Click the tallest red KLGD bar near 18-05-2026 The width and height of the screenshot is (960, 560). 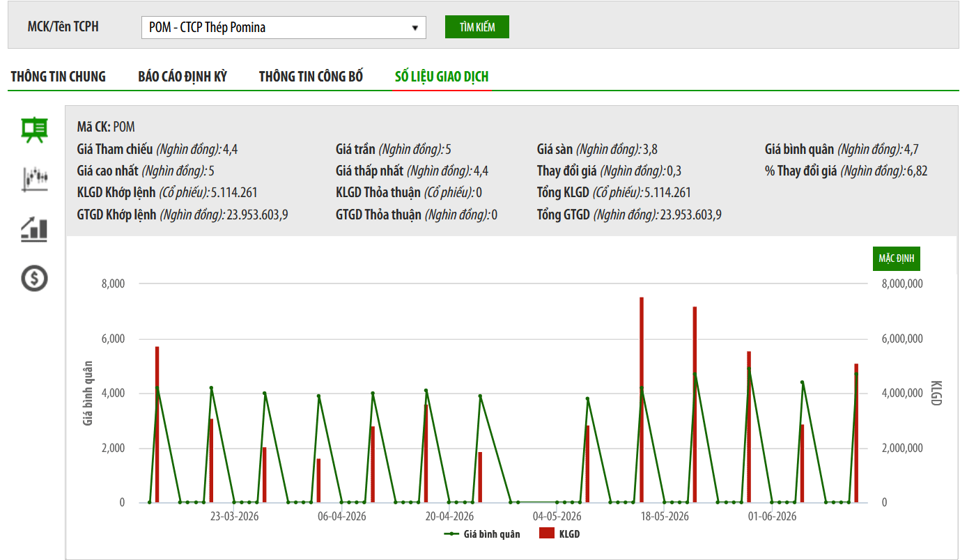[x=642, y=400]
